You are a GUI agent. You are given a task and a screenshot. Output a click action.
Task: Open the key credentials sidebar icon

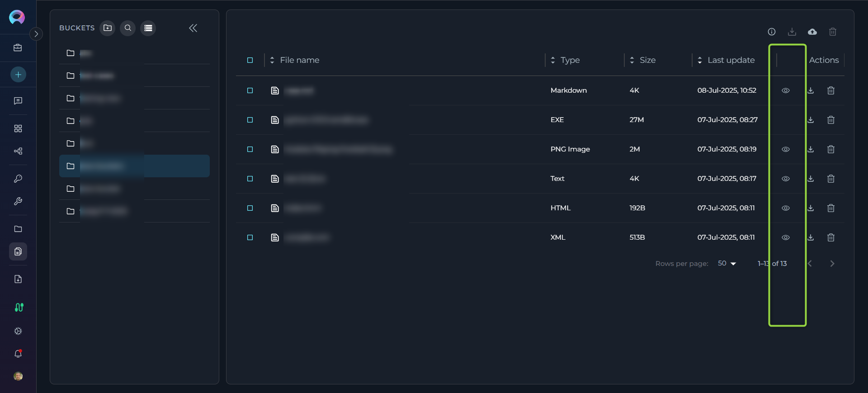tap(18, 179)
